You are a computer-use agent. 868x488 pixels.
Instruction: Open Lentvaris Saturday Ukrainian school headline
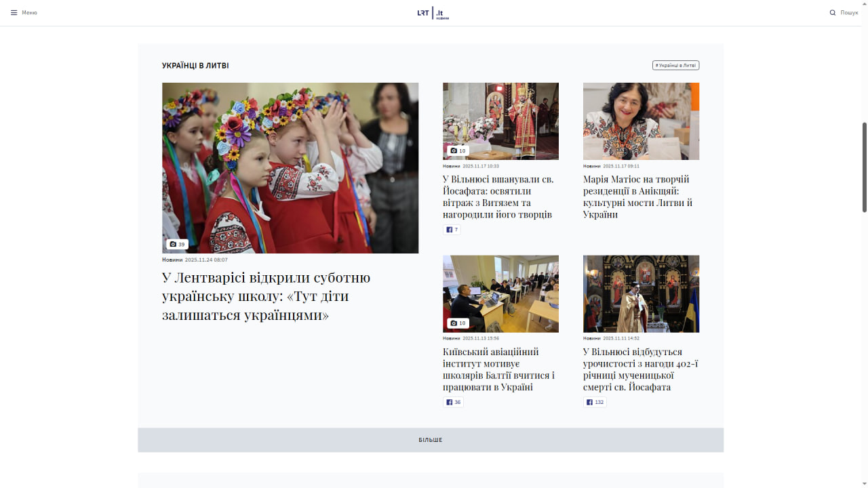(266, 296)
